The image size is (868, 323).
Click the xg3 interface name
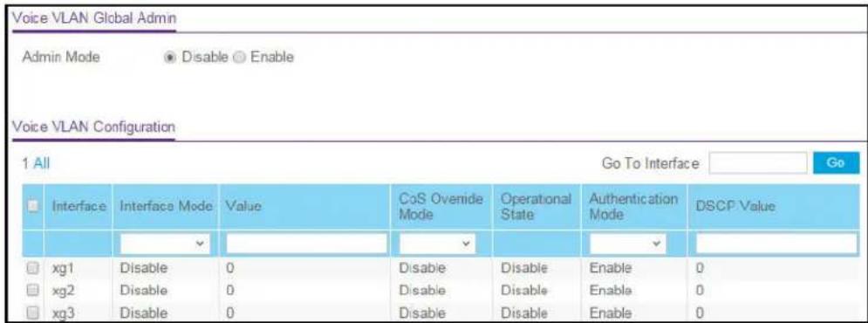click(63, 313)
